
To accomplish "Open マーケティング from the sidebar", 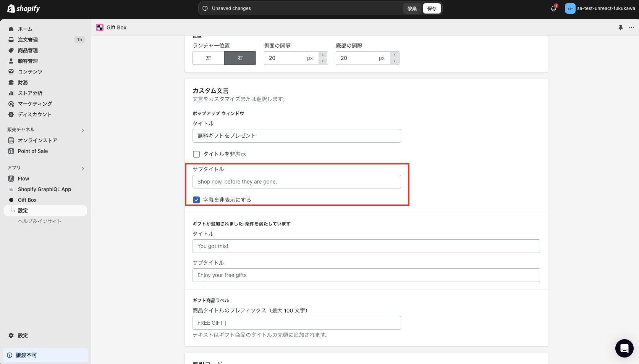I will 35,103.
